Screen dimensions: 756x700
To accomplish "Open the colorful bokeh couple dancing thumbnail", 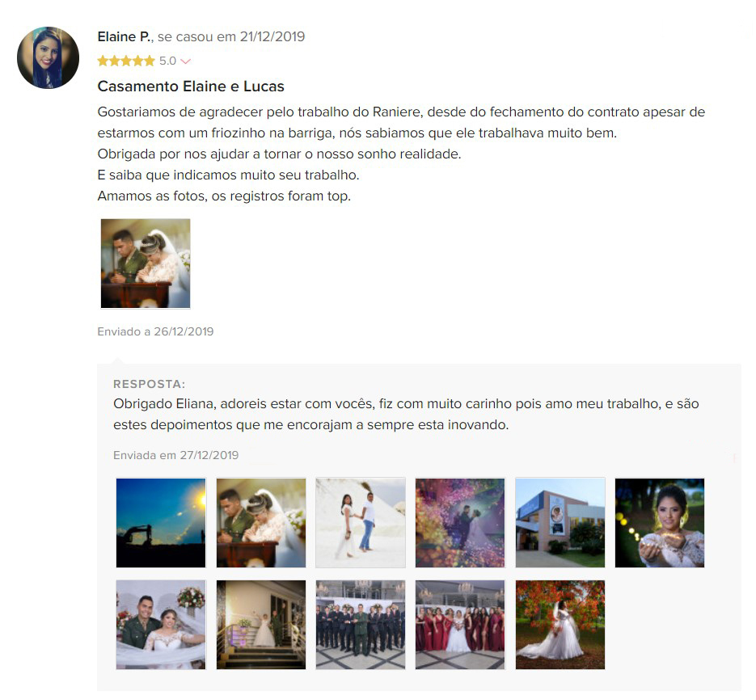I will coord(460,523).
